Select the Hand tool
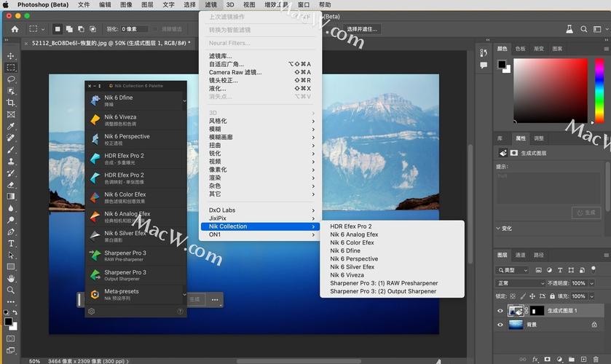 (11, 278)
